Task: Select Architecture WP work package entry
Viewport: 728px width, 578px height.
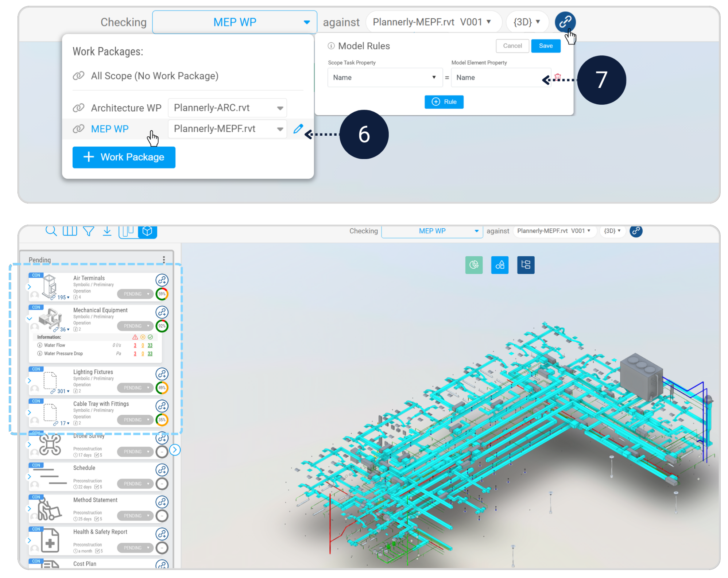Action: tap(126, 108)
